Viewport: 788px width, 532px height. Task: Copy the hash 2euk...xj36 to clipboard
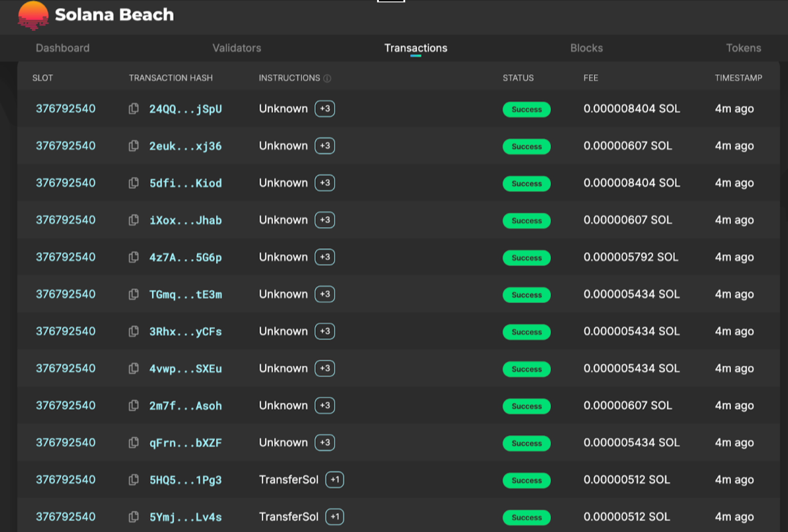pyautogui.click(x=133, y=146)
